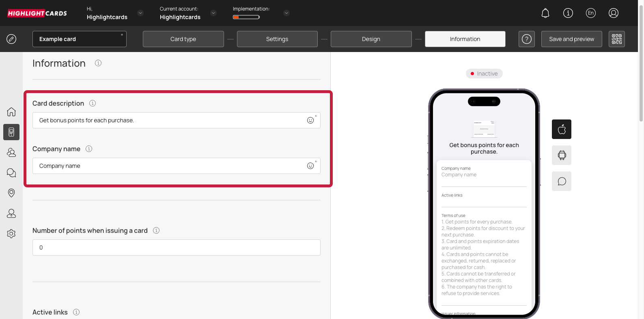Switch to the Design tab
This screenshot has height=319, width=644.
(x=371, y=39)
